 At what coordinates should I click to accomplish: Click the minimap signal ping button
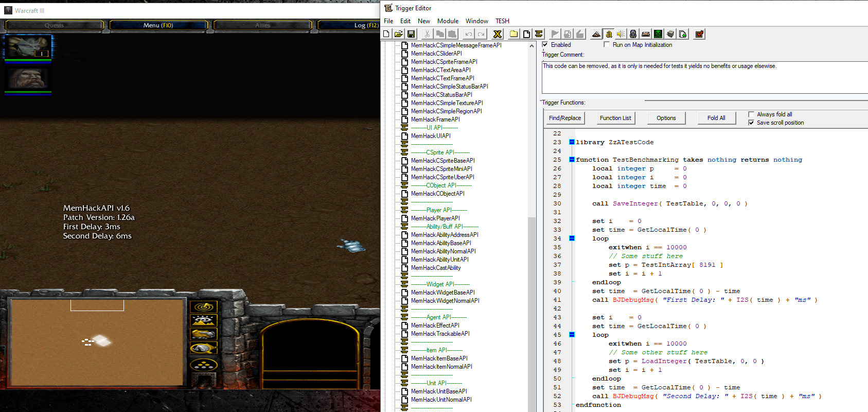coord(204,307)
